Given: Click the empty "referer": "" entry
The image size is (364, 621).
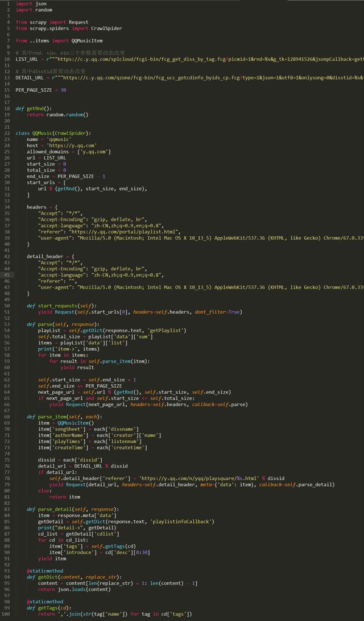Looking at the screenshot, I should coord(59,281).
